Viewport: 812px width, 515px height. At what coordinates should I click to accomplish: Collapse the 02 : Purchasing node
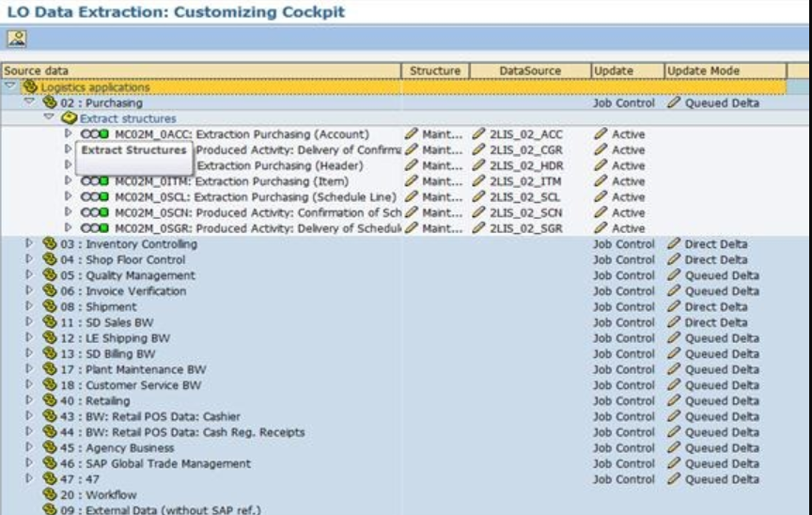click(x=29, y=101)
